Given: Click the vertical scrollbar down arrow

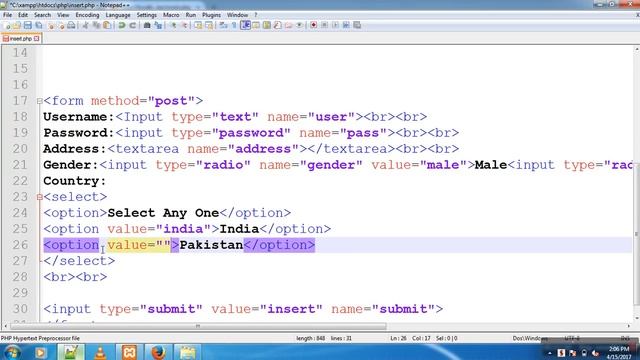Looking at the screenshot, I should pos(636,318).
